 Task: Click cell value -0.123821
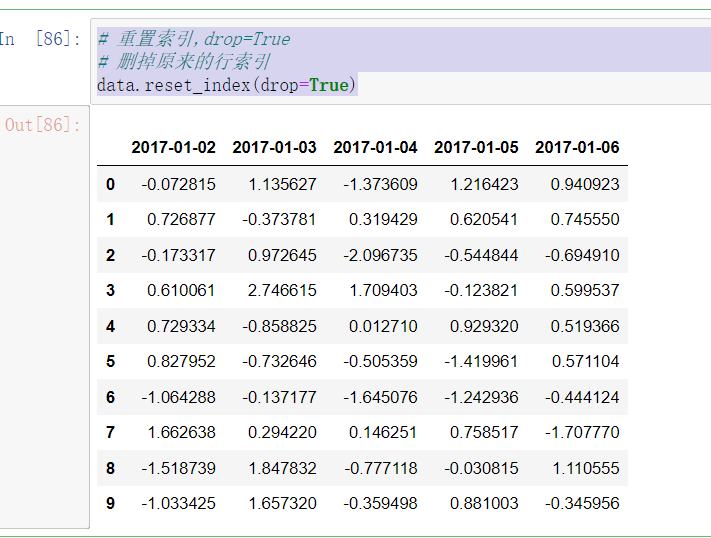[x=481, y=290]
